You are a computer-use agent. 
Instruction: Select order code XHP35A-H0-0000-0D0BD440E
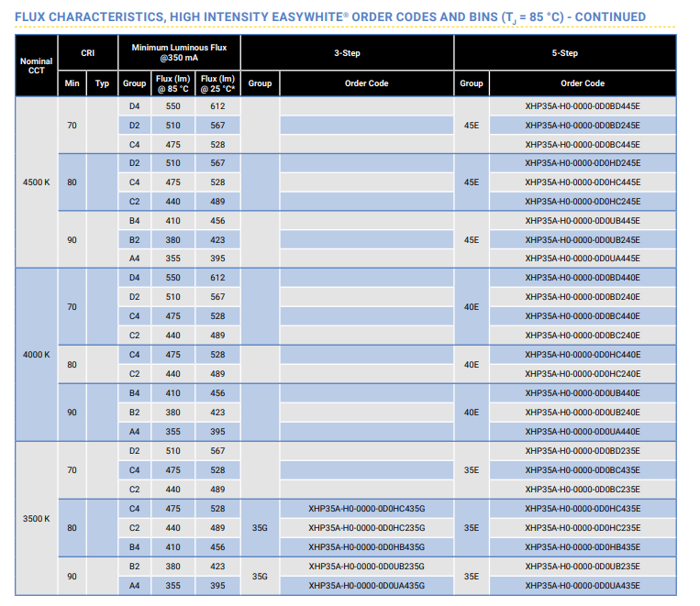pos(583,278)
